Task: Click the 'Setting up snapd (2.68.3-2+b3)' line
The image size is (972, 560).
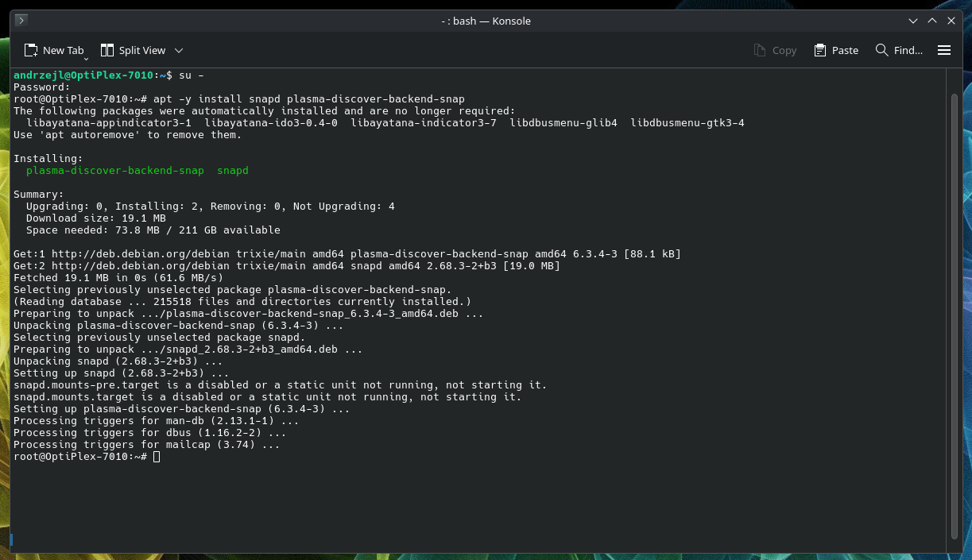Action: tap(122, 373)
